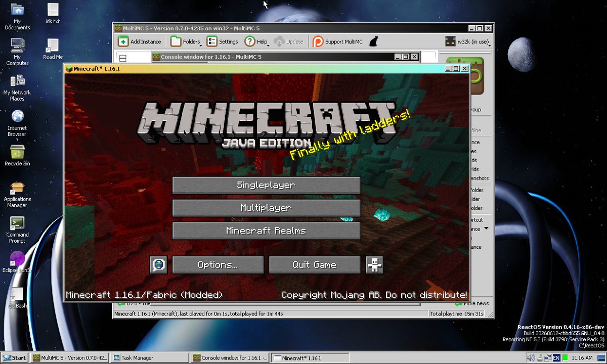Click the Total playtime status text
Image resolution: width=607 pixels, height=364 pixels.
tap(457, 314)
